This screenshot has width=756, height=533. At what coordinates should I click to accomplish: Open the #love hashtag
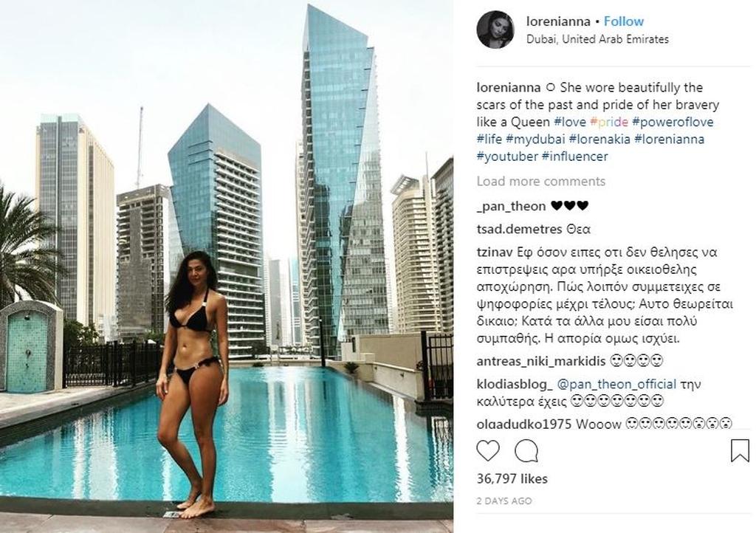570,122
